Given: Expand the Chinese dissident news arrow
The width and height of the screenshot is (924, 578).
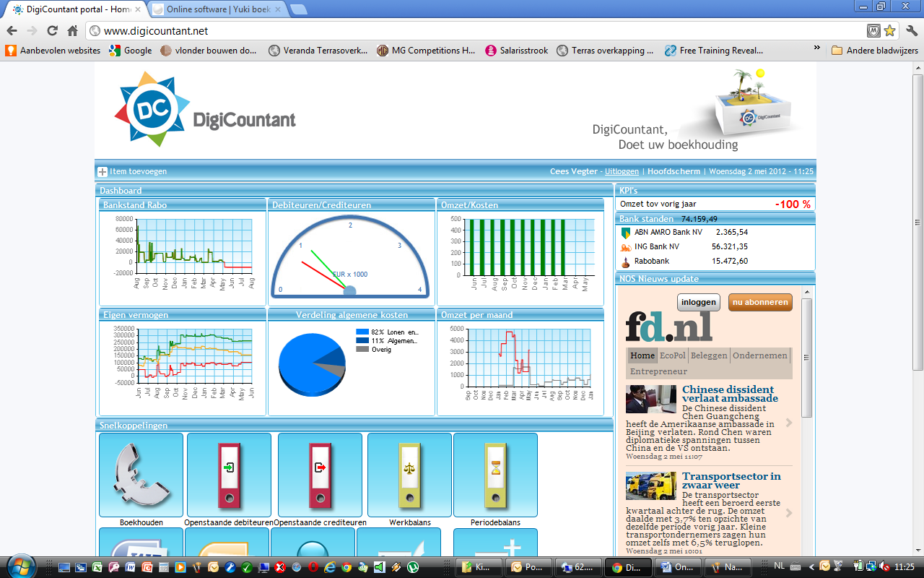Looking at the screenshot, I should tap(789, 423).
